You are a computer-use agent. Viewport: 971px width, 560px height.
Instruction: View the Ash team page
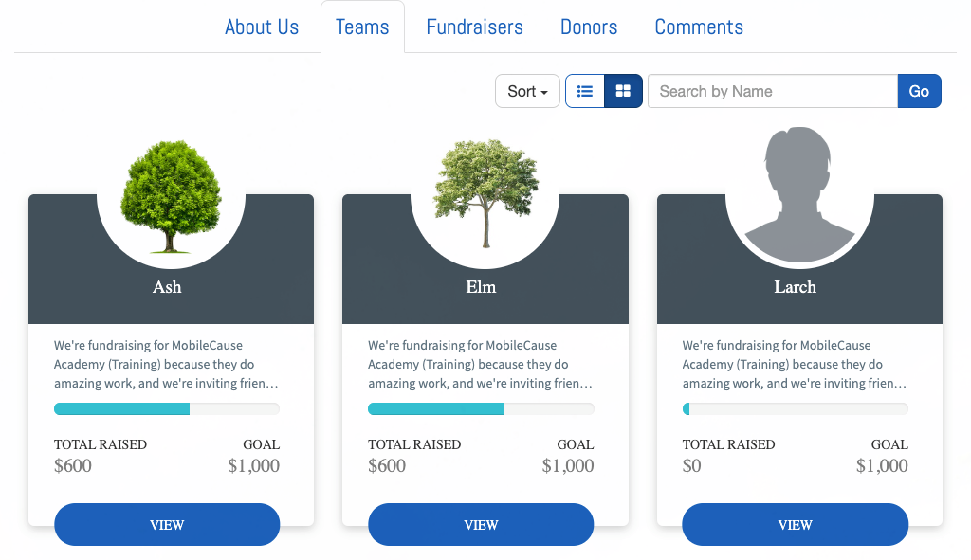coord(167,525)
